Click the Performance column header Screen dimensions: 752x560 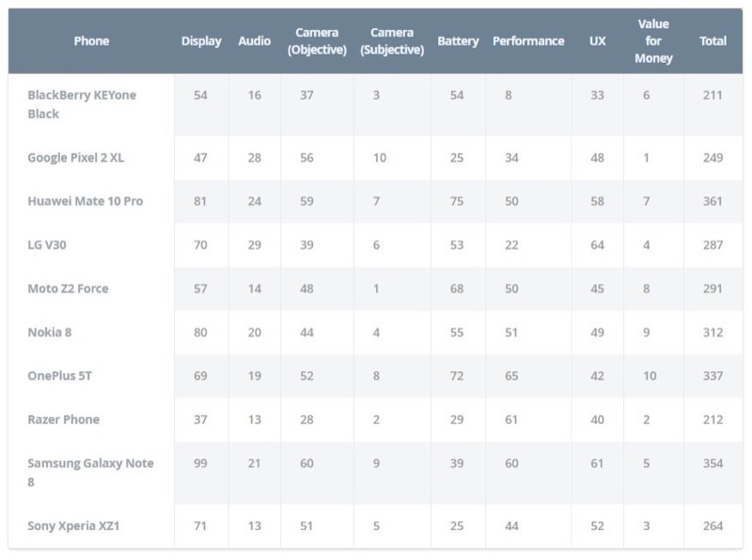pos(528,41)
